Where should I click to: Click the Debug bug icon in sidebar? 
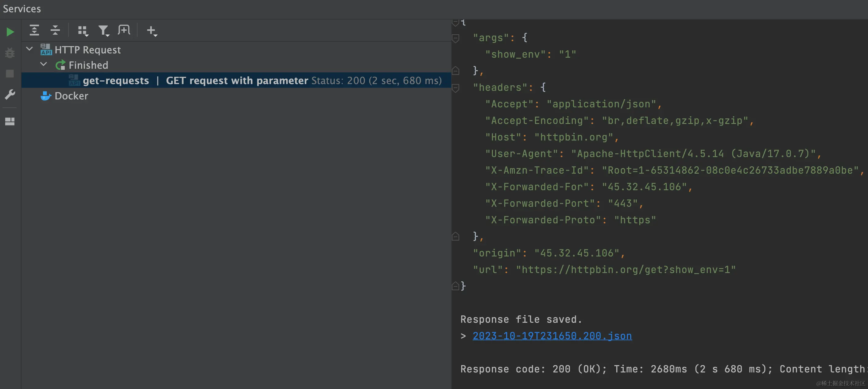pyautogui.click(x=10, y=52)
